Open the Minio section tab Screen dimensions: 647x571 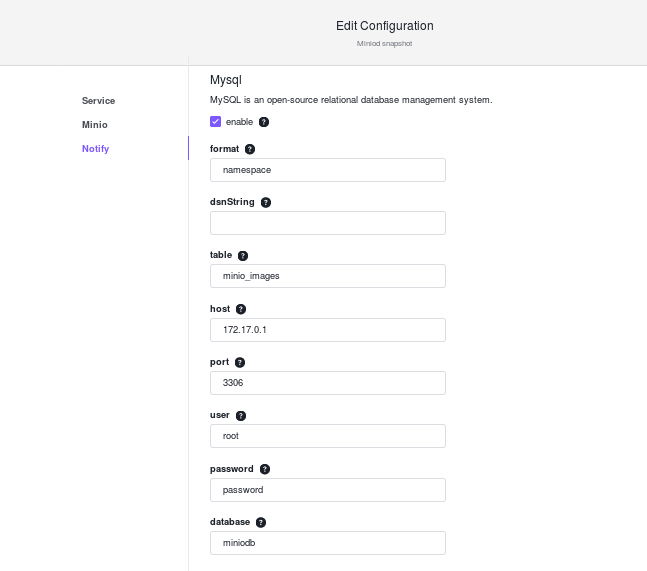coord(94,125)
